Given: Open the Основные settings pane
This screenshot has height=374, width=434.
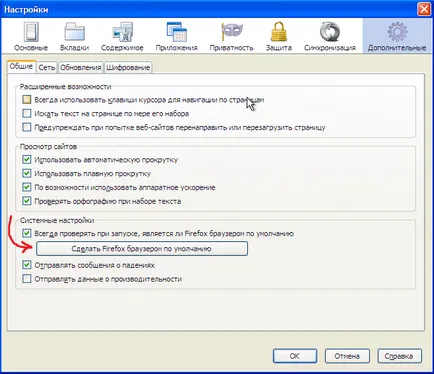Looking at the screenshot, I should click(31, 36).
